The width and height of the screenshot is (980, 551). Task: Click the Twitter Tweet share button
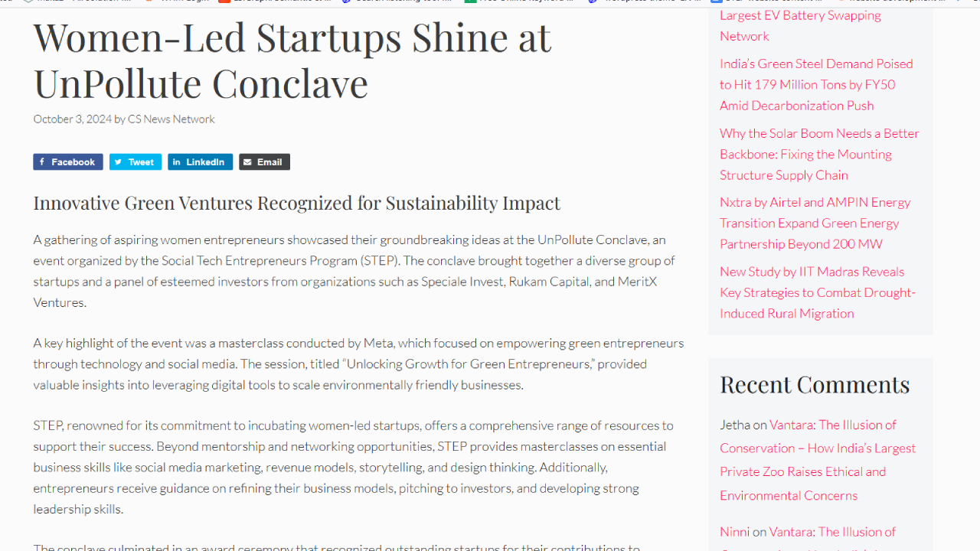click(x=135, y=162)
